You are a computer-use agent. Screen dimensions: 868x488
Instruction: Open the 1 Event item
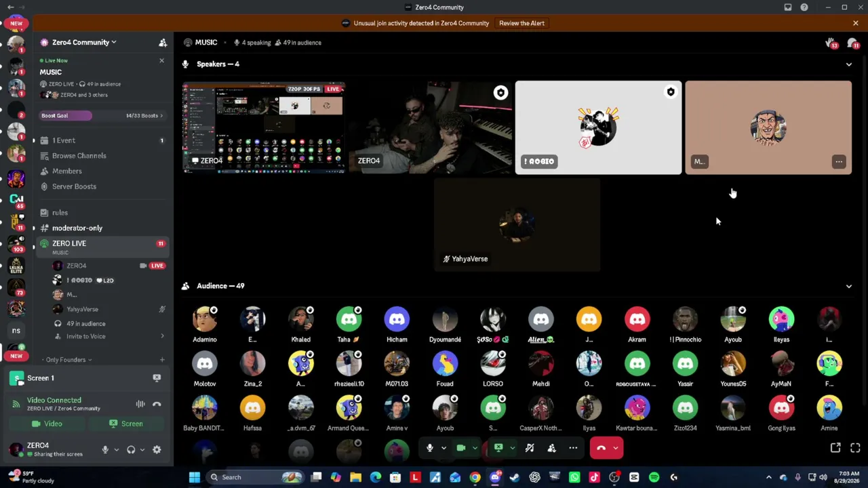tap(102, 140)
